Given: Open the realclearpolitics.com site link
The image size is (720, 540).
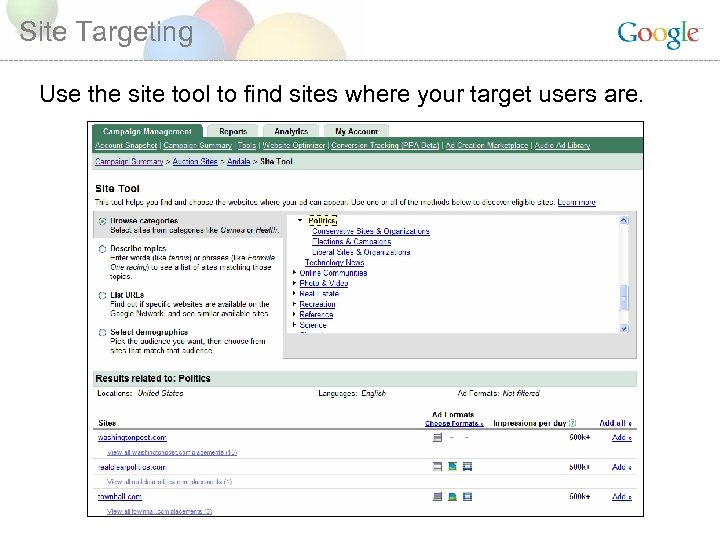Looking at the screenshot, I should (132, 467).
